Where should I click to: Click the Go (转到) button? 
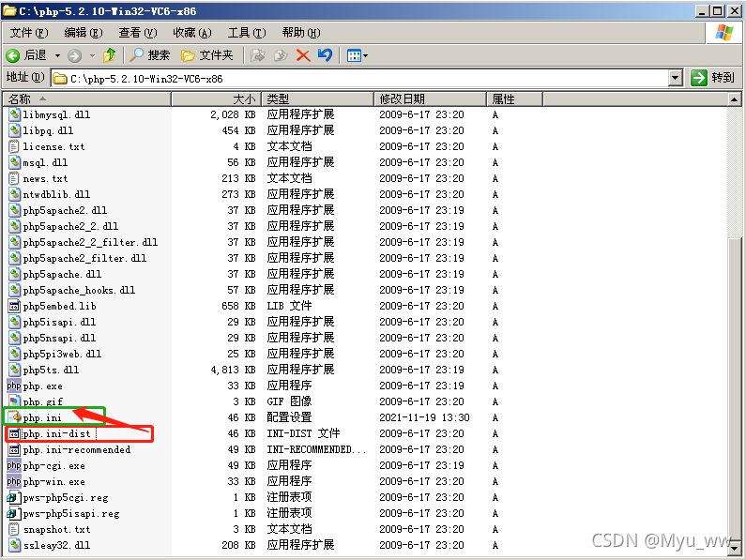tap(713, 78)
